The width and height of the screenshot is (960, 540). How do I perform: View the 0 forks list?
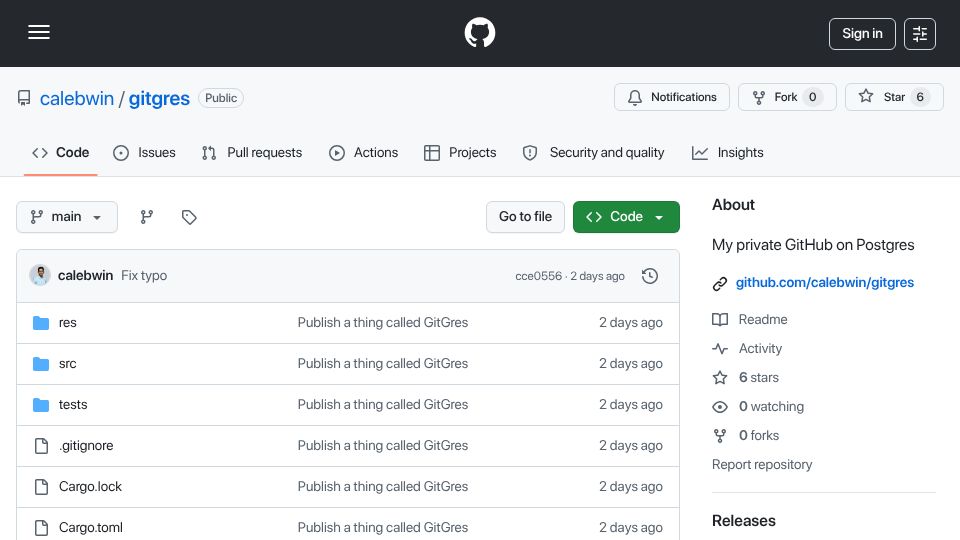point(746,435)
